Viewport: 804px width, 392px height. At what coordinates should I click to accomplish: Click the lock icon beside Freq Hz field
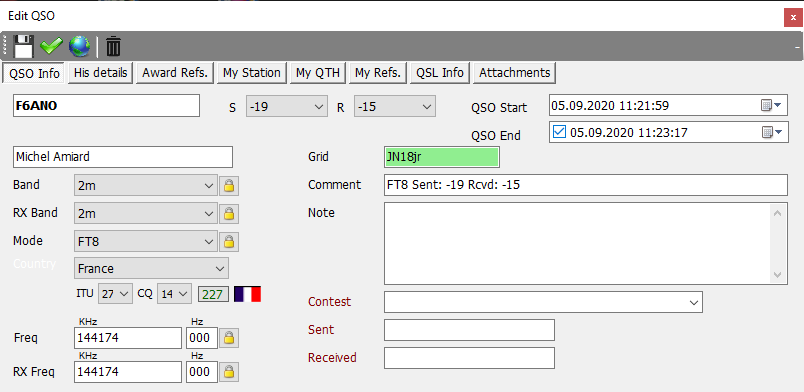click(229, 338)
